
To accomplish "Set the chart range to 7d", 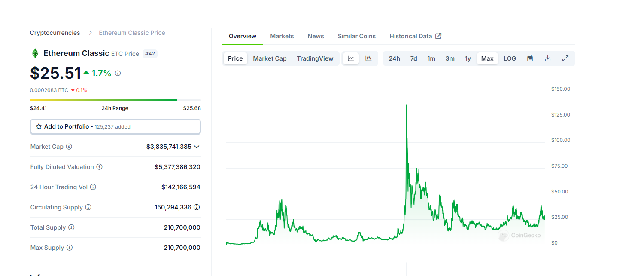I will [413, 58].
